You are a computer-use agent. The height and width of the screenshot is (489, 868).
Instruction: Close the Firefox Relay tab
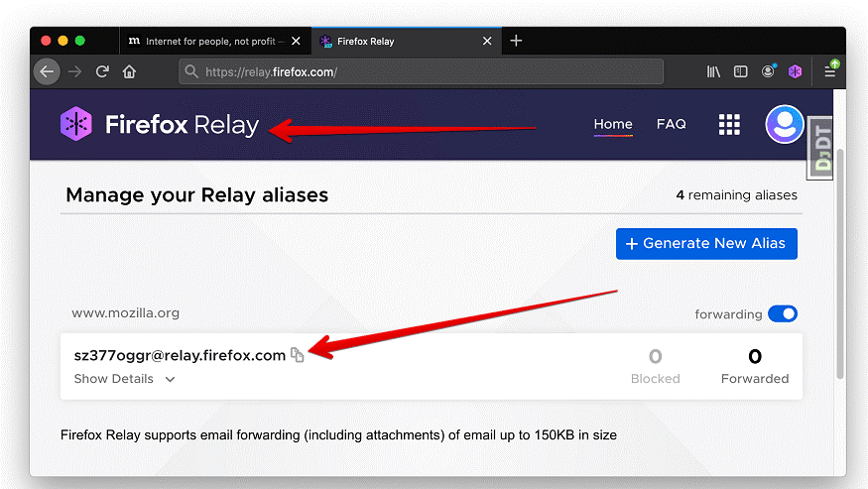(x=487, y=41)
